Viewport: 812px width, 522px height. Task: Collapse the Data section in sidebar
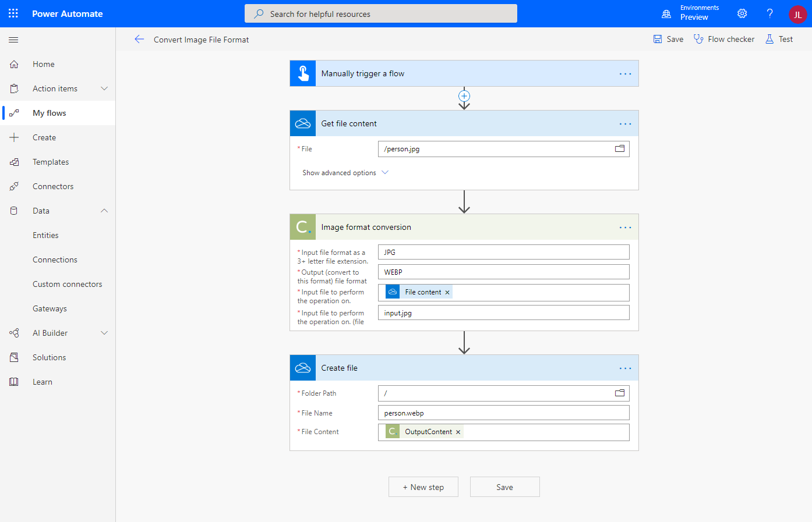pos(104,211)
